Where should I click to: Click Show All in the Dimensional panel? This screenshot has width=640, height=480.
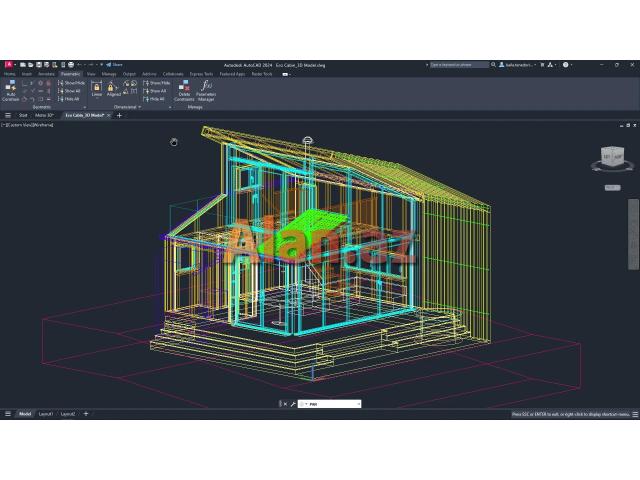coord(155,91)
